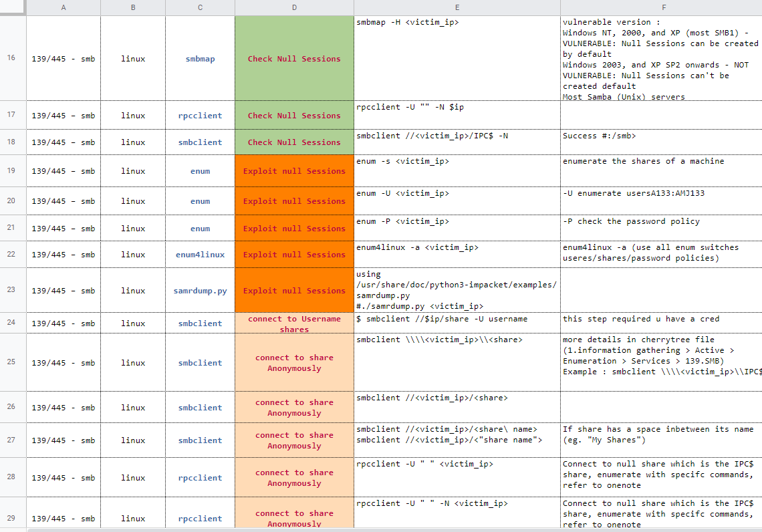Viewport: 762px width, 532px height.
Task: Select column A header
Action: click(63, 7)
